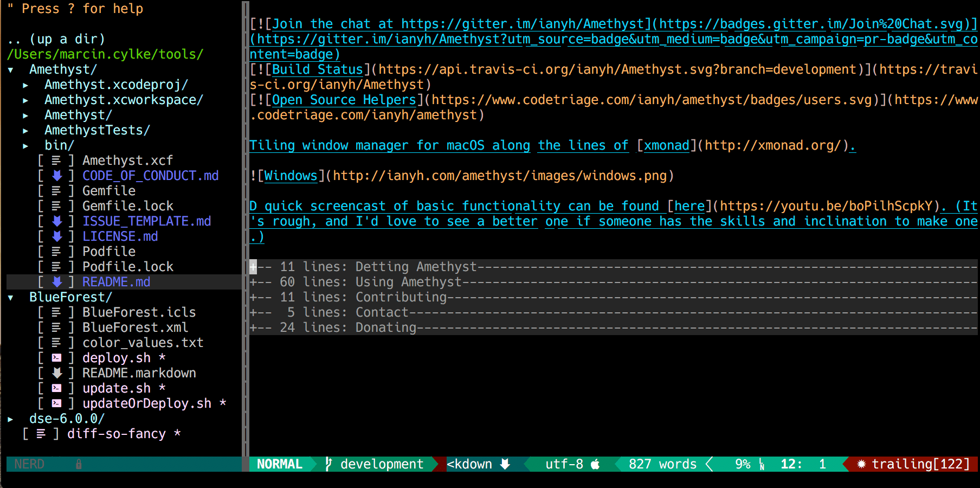Select the BlueForest.xml file name
Viewport: 980px width, 488px height.
click(x=136, y=328)
